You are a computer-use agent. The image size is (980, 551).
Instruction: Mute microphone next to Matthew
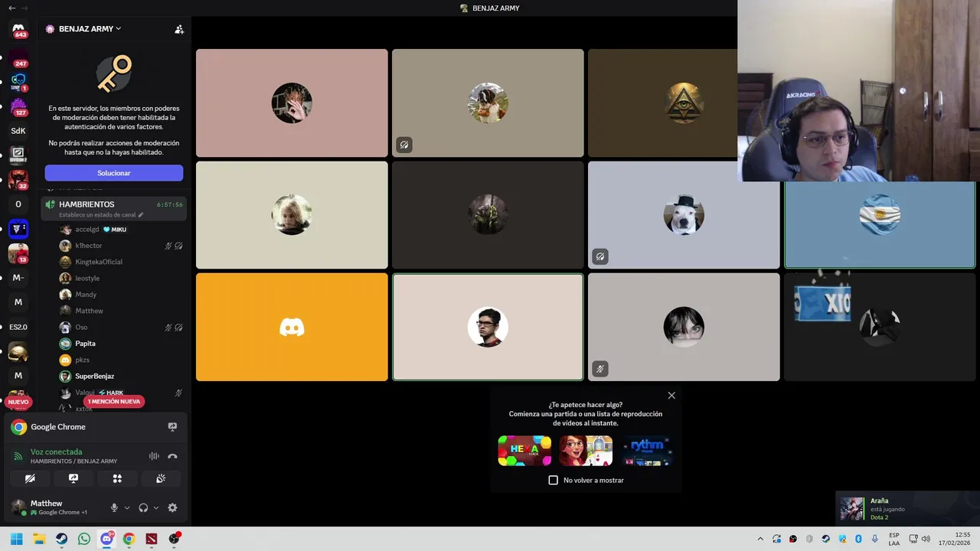(114, 507)
